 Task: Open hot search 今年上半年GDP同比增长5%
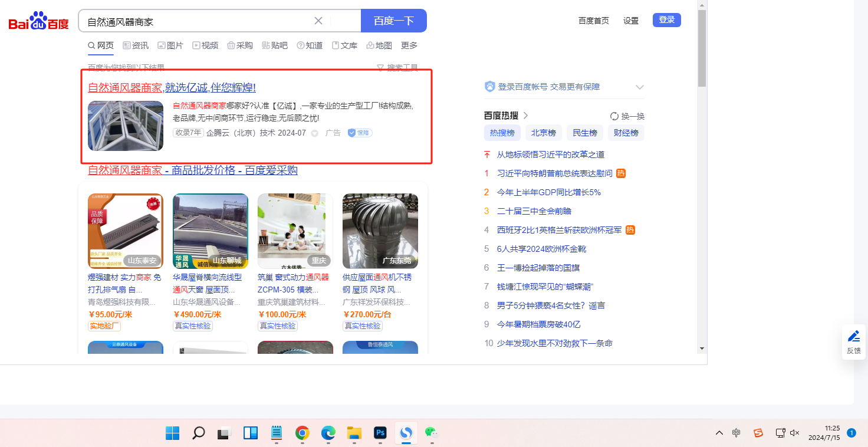pos(549,192)
